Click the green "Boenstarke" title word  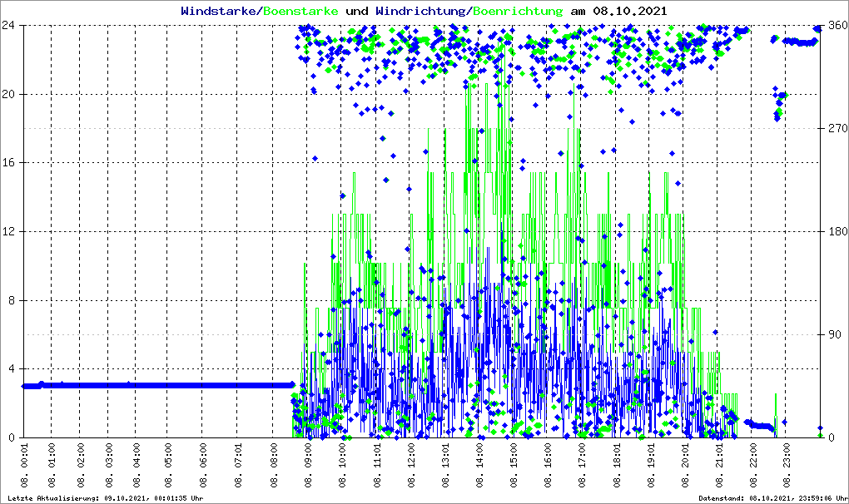300,11
